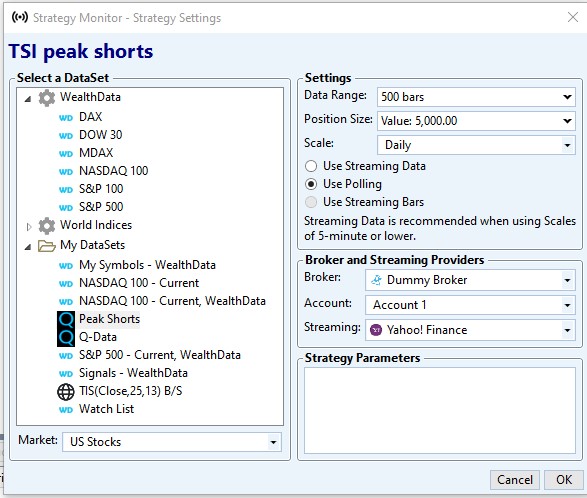Close the Strategy Settings dialog
Screen dimensions: 587x498
pos(572,17)
